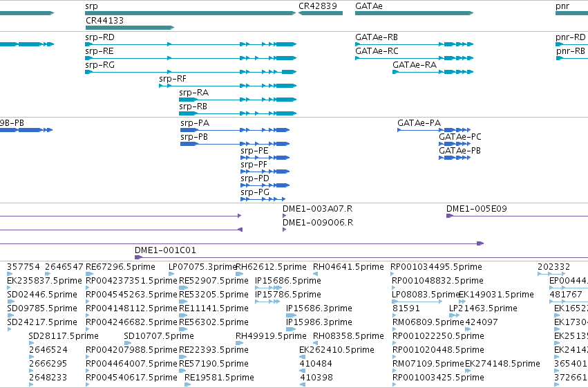Click EST RH04641.5prime

click(348, 267)
